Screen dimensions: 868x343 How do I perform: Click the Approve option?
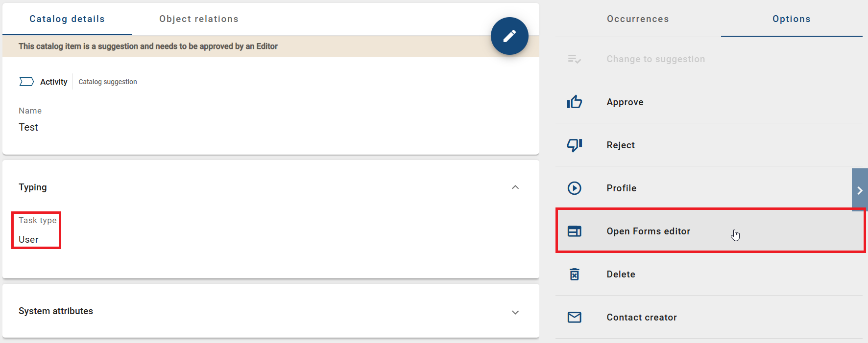[x=625, y=102]
